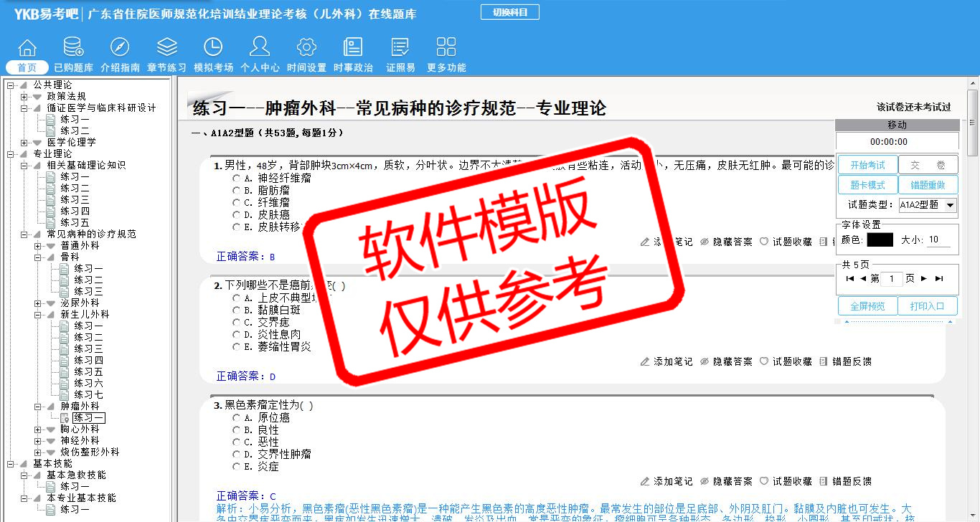Image resolution: width=980 pixels, height=522 pixels.
Task: Click the black font color swatch
Action: pyautogui.click(x=880, y=240)
